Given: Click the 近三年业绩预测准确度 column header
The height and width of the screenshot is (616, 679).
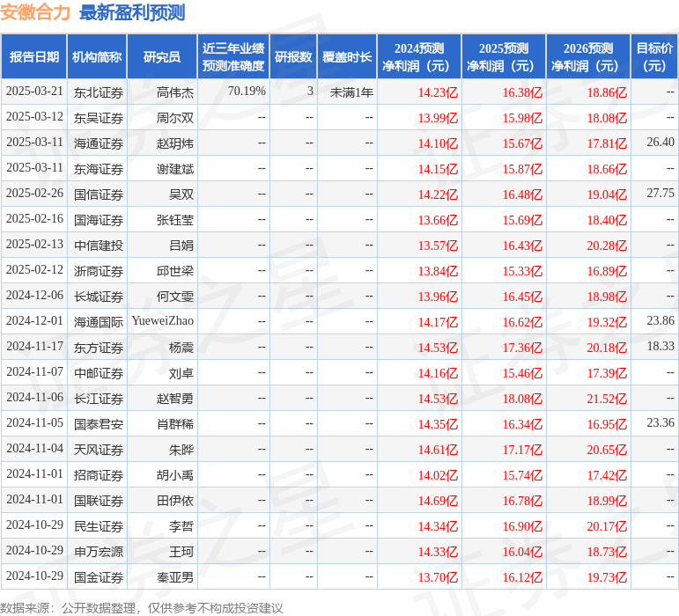Looking at the screenshot, I should coord(233,56).
